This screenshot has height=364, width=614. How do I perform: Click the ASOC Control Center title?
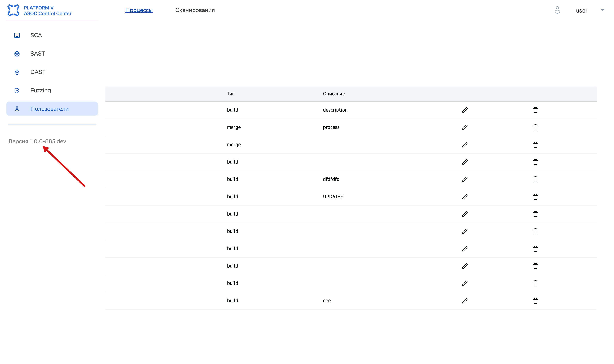(48, 13)
